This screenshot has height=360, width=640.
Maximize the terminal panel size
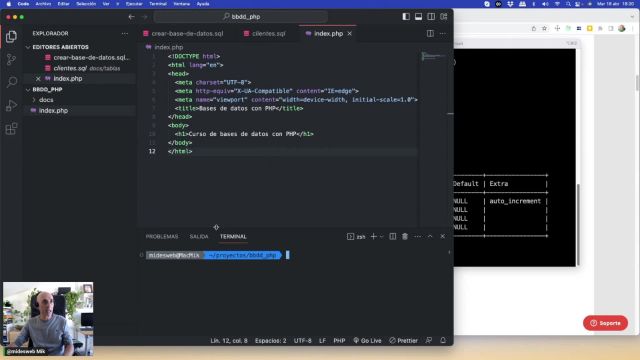[x=430, y=237]
